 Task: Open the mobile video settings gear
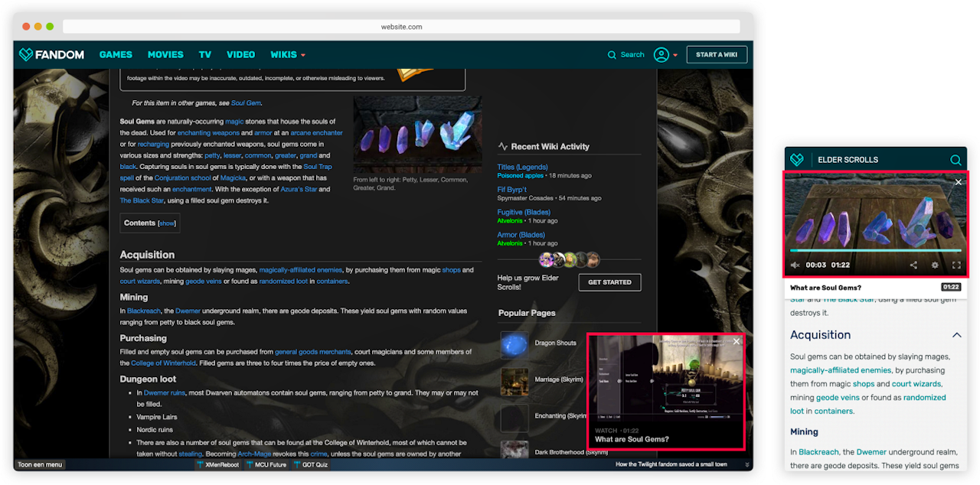[x=935, y=265]
